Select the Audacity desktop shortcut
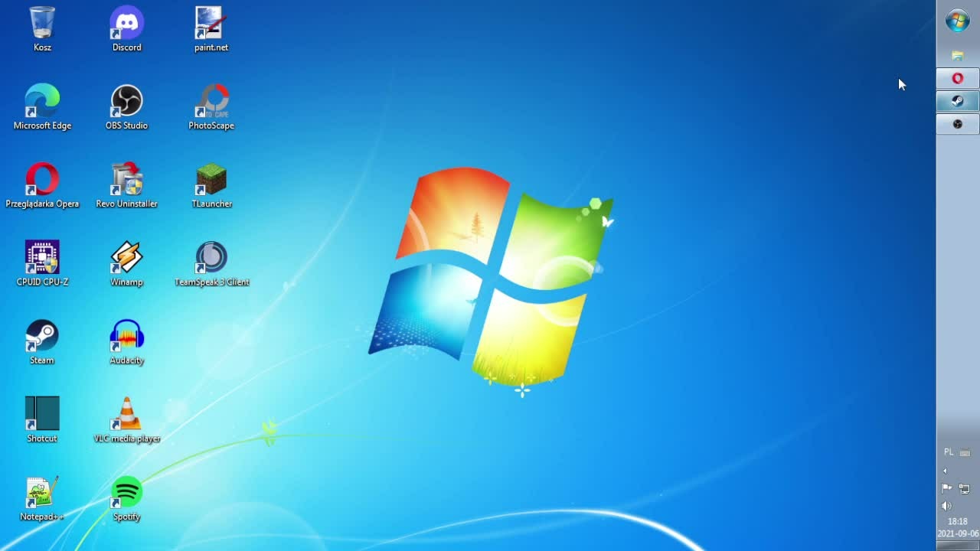 pos(126,342)
